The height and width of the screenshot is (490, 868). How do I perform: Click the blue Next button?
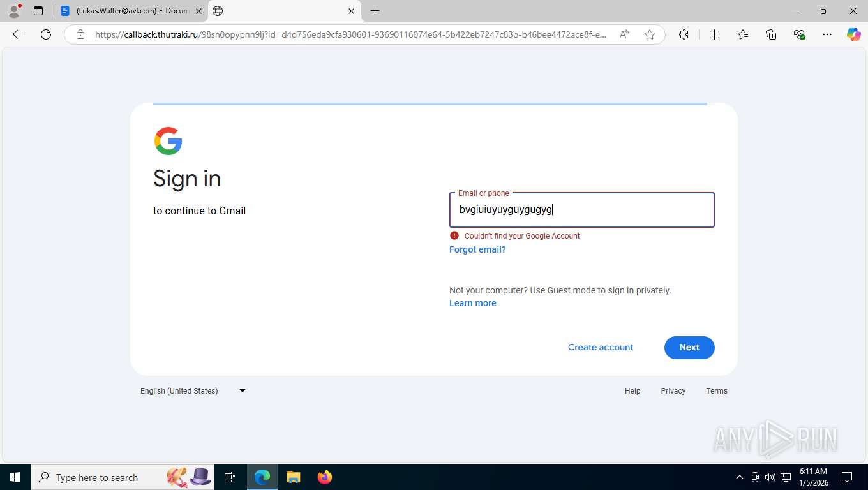tap(689, 347)
